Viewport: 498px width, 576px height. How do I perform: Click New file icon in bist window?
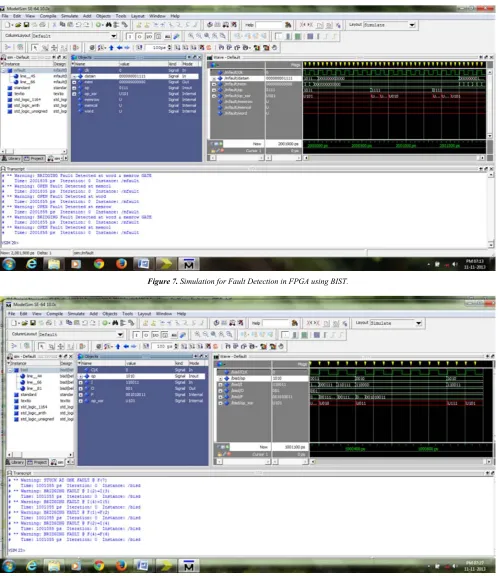[x=14, y=323]
